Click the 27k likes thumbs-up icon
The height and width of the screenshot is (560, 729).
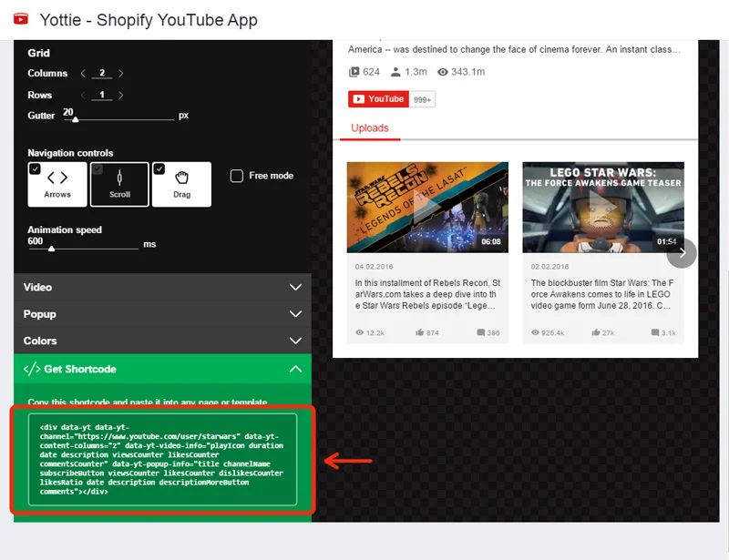(596, 332)
